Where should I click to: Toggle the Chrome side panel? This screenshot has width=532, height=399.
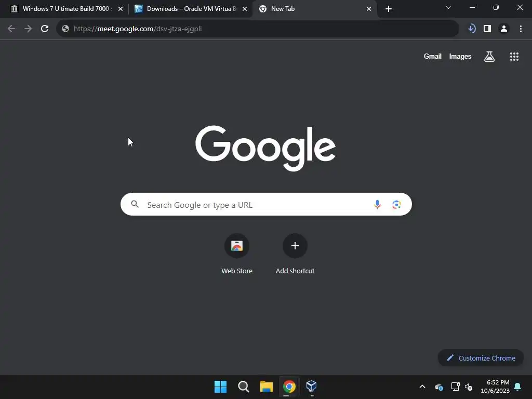coord(487,29)
